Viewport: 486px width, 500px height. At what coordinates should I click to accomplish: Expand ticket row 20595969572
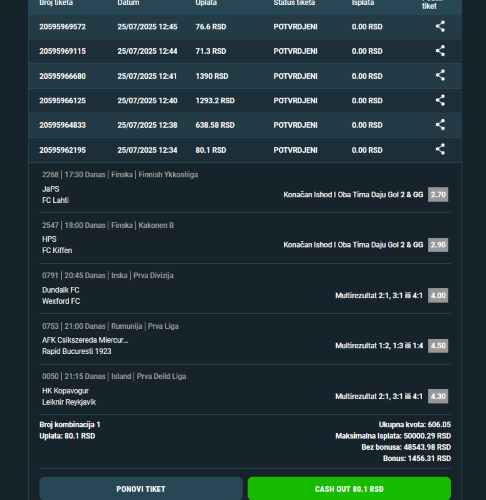click(x=245, y=27)
